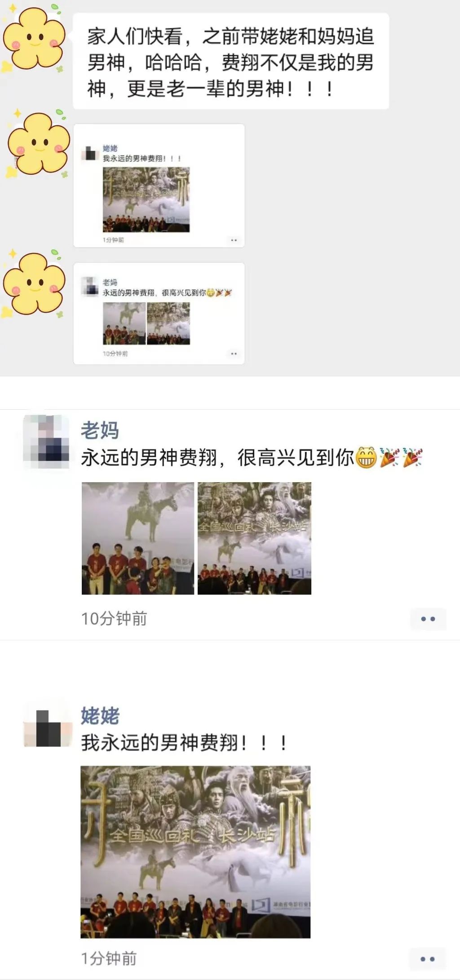The image size is (460, 980).
Task: Open the chat image showing 老妈's moments post
Action: click(159, 313)
